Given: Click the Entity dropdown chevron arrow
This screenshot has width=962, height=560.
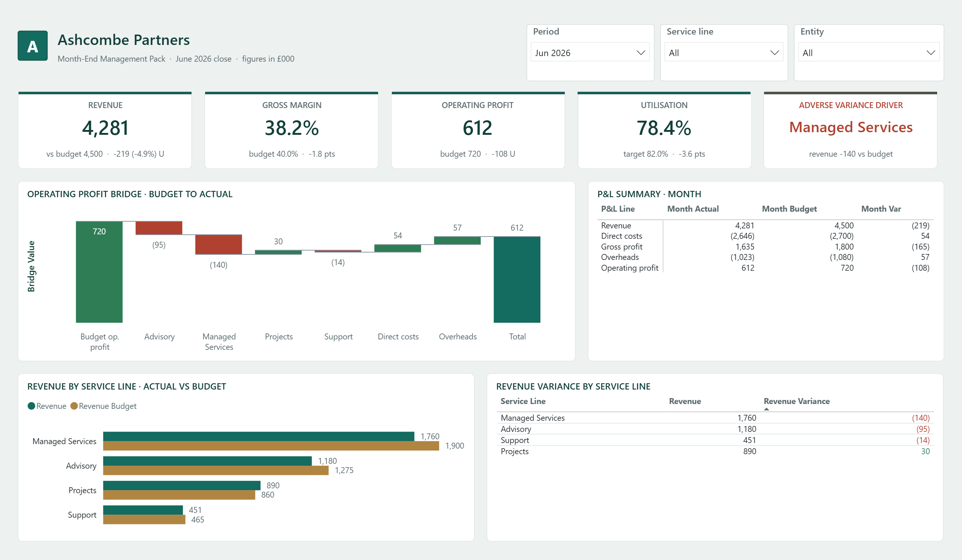Looking at the screenshot, I should [931, 53].
